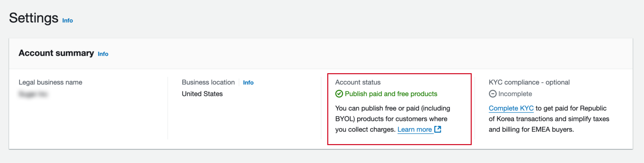Image resolution: width=644 pixels, height=163 pixels.
Task: Click the 'Business location' label
Action: pyautogui.click(x=208, y=82)
